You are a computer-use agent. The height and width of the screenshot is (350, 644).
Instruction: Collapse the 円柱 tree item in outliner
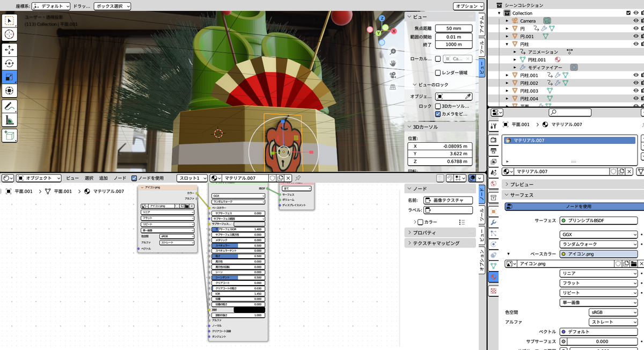[x=507, y=44]
